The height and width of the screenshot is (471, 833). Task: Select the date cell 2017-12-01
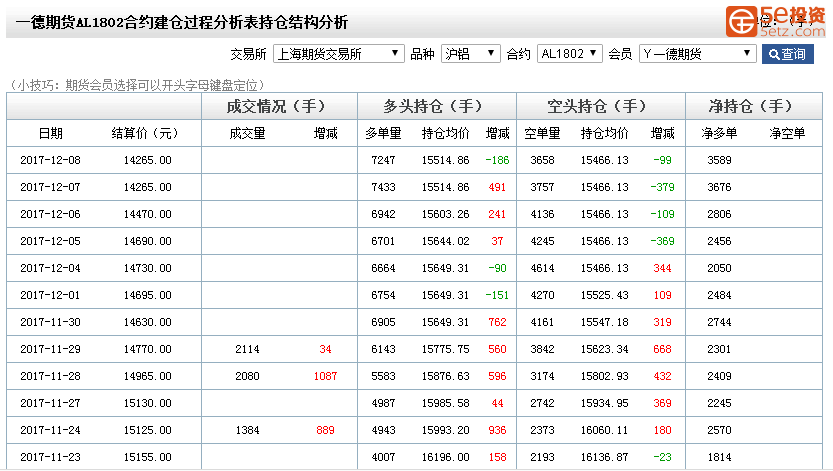[50, 295]
